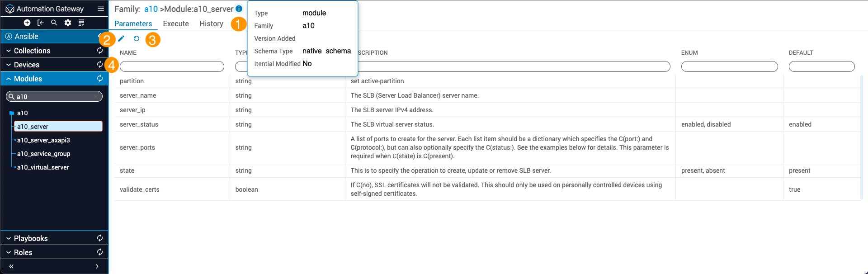Click the logout arrow icon in sidebar toolbar
Viewport: 868px width, 274px height.
(41, 23)
